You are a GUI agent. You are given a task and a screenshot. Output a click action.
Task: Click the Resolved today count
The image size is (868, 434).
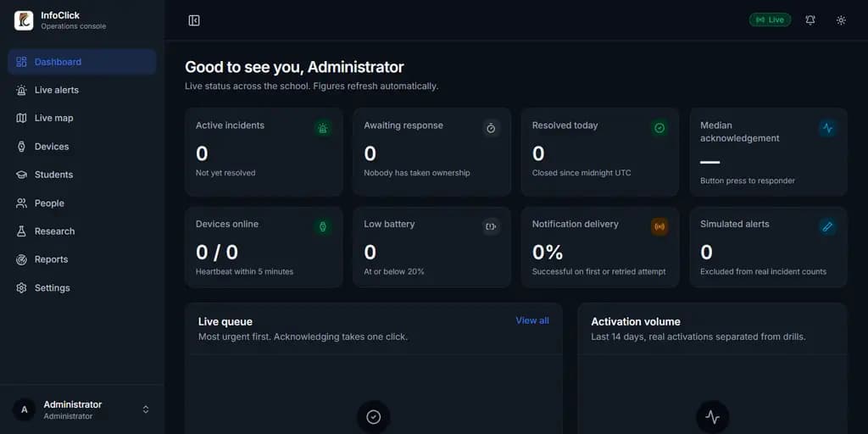(538, 153)
